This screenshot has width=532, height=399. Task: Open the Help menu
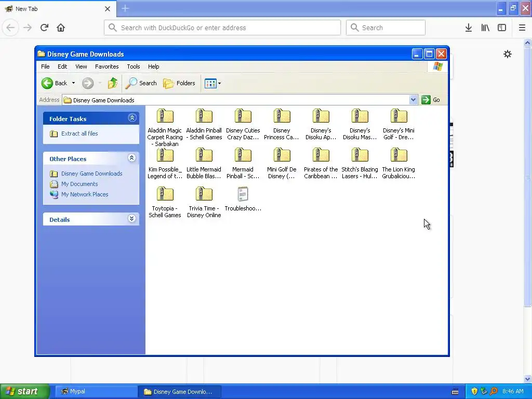tap(153, 66)
